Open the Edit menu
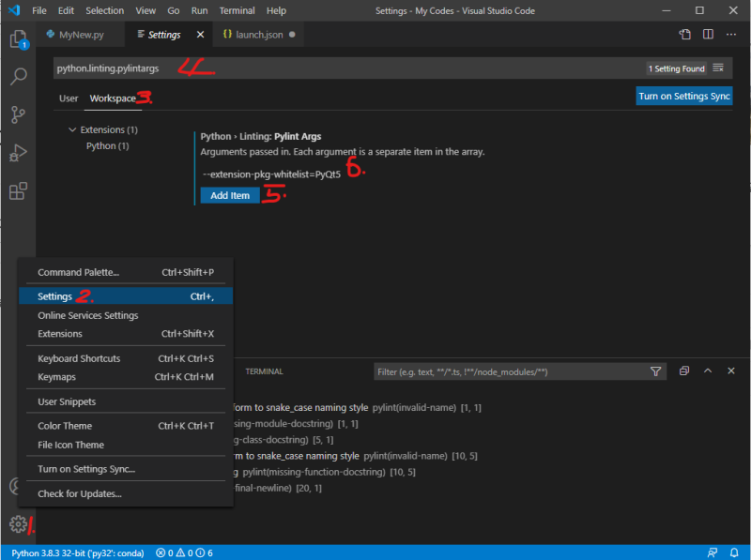The height and width of the screenshot is (560, 751). click(x=66, y=10)
